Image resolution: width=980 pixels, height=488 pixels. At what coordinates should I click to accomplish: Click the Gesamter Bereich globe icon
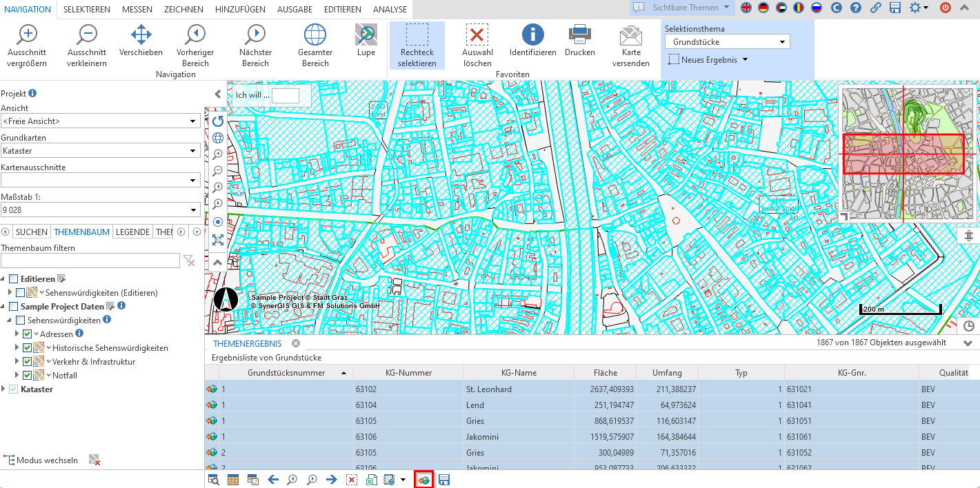[x=314, y=34]
